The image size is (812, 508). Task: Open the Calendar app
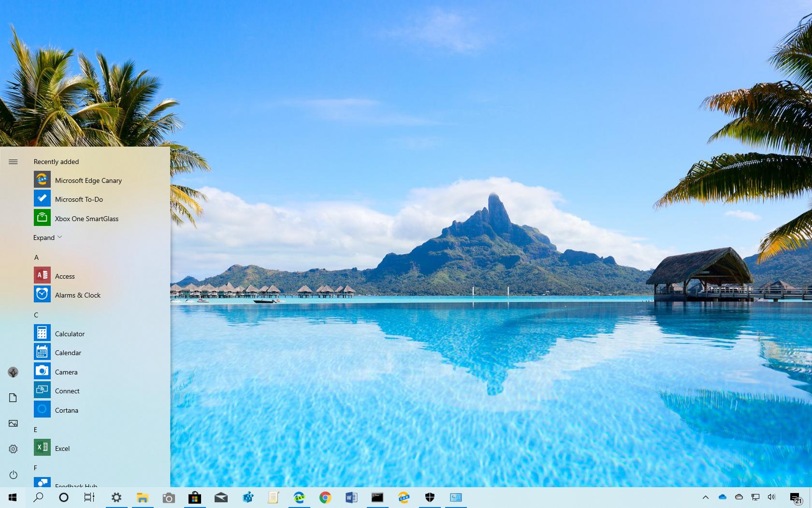point(68,353)
